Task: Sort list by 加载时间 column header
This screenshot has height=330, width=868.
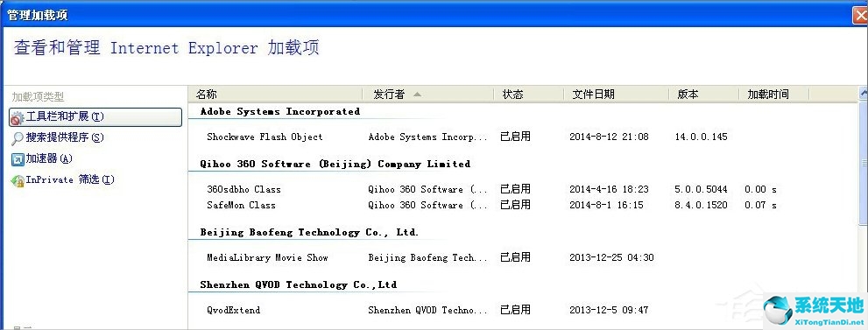Action: coord(774,95)
